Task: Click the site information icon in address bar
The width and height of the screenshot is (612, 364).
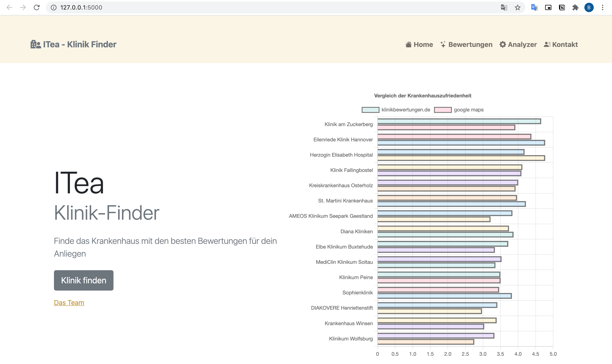Action: 54,8
